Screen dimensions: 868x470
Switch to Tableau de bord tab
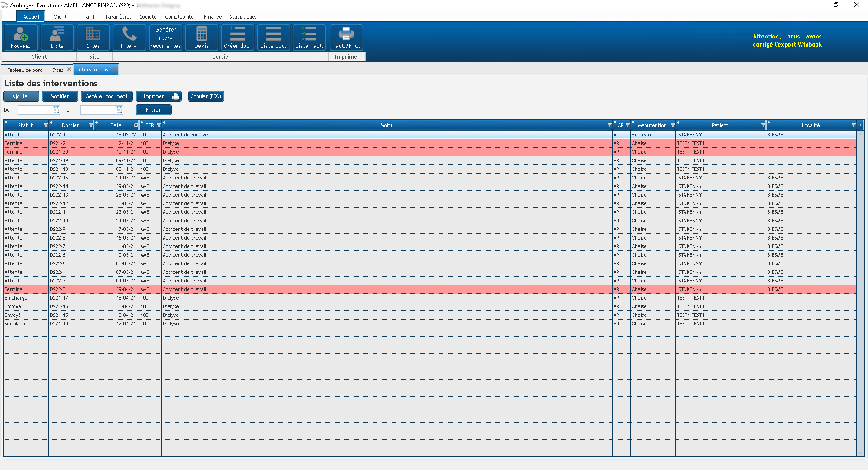[25, 70]
